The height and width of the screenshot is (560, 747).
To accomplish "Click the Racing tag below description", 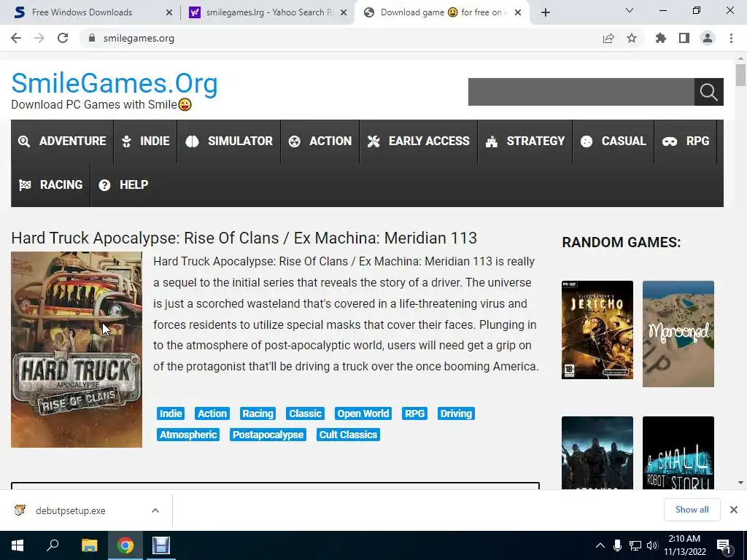I will coord(258,413).
